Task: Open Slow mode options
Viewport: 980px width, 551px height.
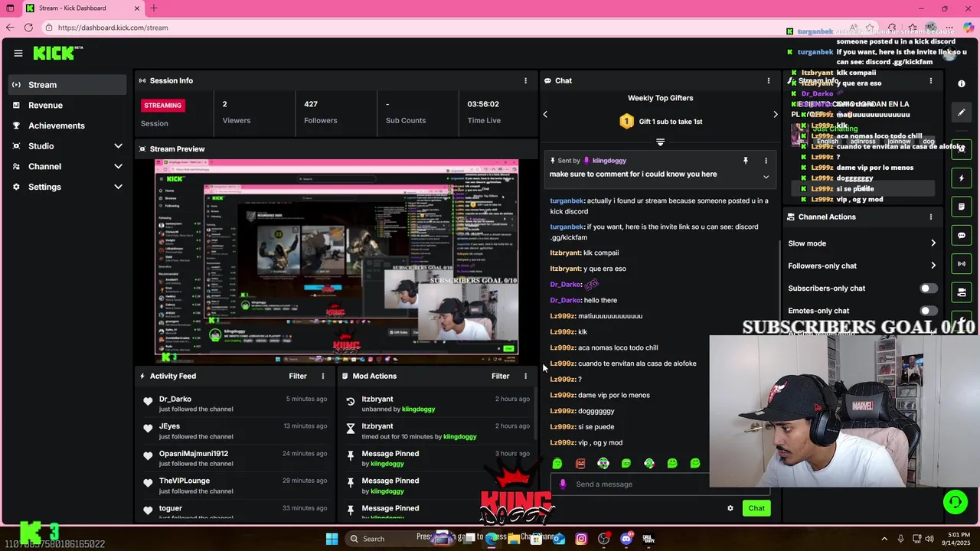Action: click(861, 243)
